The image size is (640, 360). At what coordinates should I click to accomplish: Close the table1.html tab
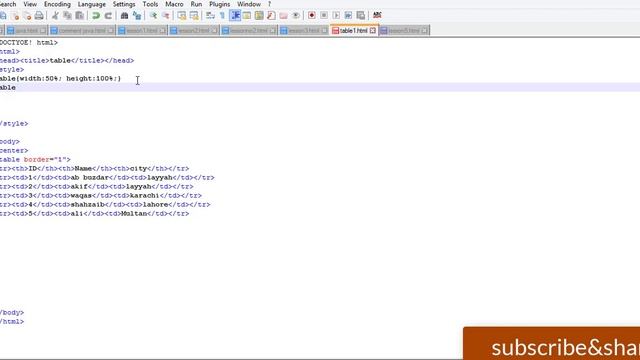(x=373, y=31)
